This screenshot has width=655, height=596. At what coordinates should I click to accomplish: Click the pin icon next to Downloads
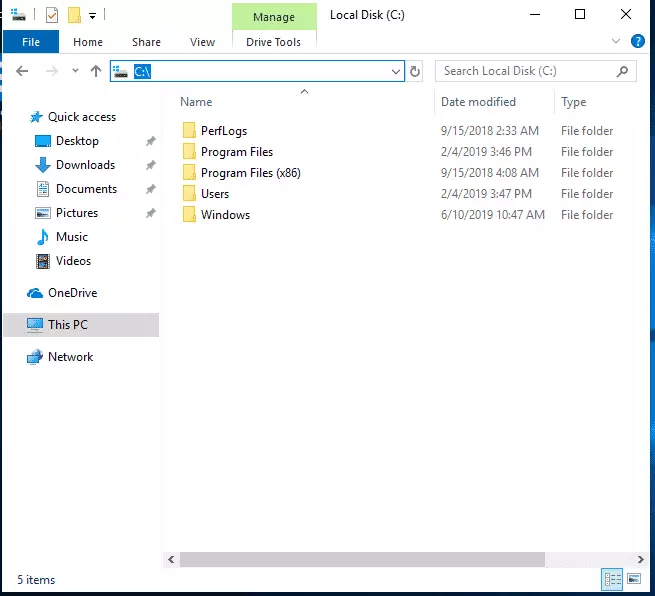coord(151,165)
